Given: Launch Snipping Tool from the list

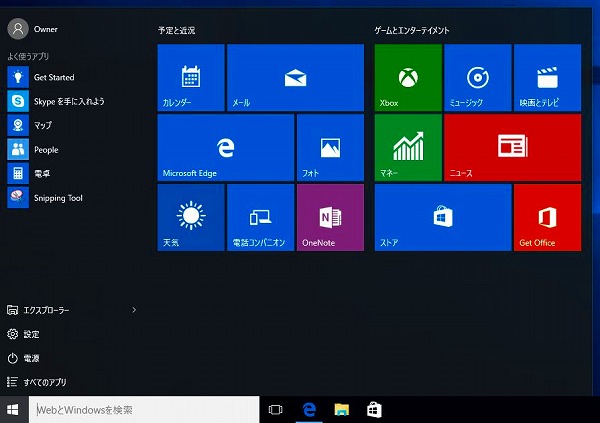Looking at the screenshot, I should [73, 198].
